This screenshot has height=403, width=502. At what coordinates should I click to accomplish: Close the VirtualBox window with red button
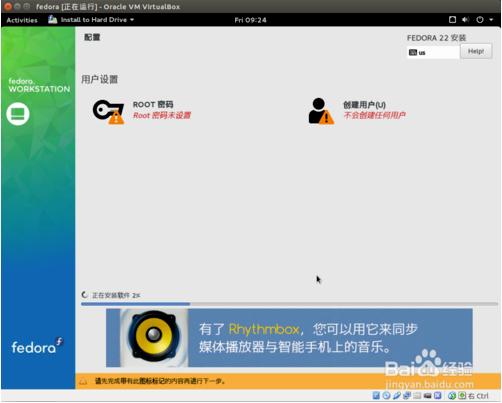pos(8,6)
